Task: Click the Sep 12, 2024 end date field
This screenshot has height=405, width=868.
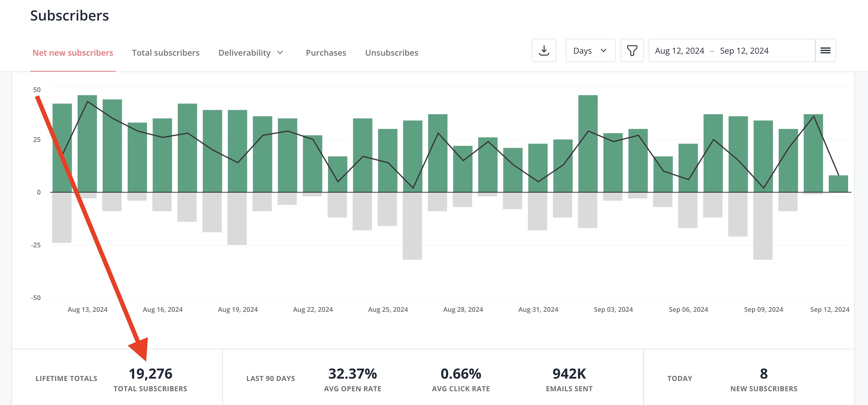Action: 744,51
